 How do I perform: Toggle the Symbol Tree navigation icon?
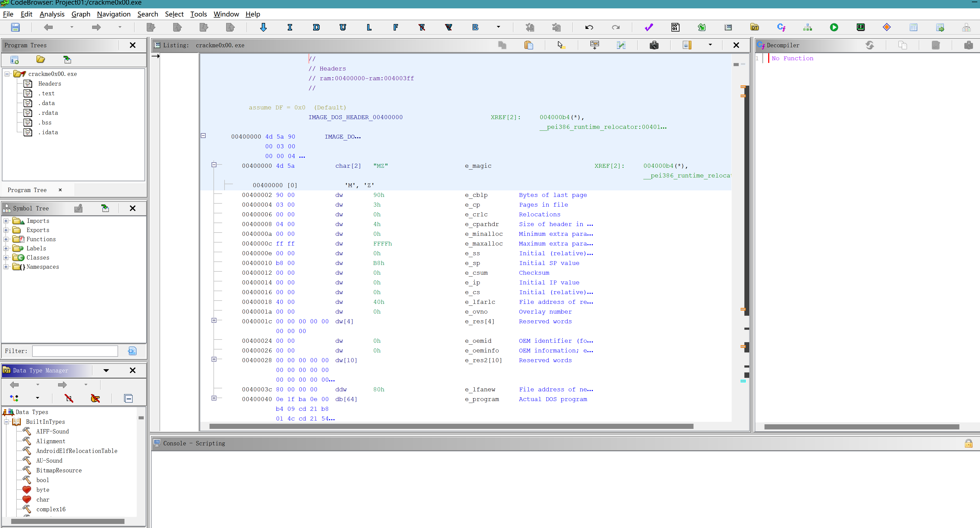pyautogui.click(x=105, y=208)
